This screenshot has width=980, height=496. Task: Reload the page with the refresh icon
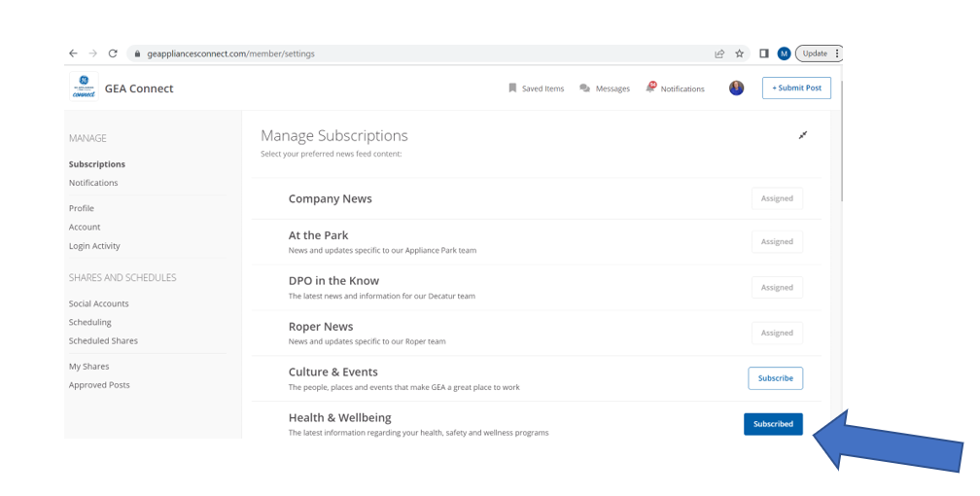113,53
